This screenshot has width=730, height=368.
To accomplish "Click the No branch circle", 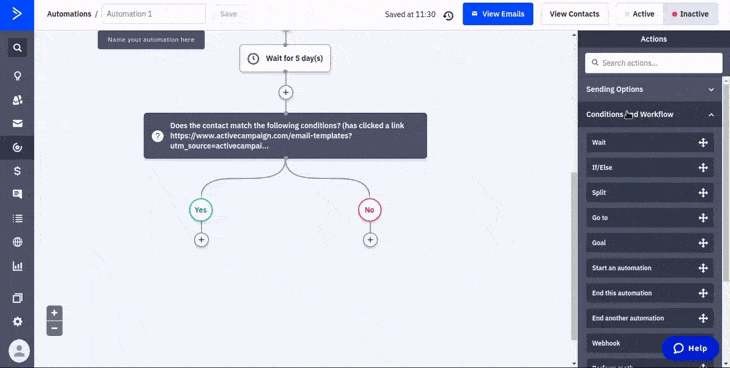I will [x=370, y=210].
